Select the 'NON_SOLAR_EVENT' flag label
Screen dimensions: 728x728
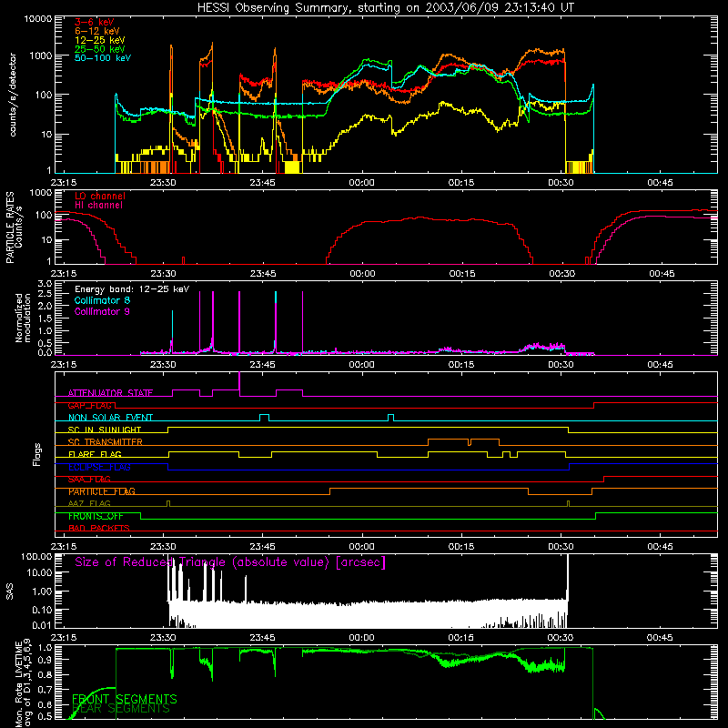coord(110,418)
